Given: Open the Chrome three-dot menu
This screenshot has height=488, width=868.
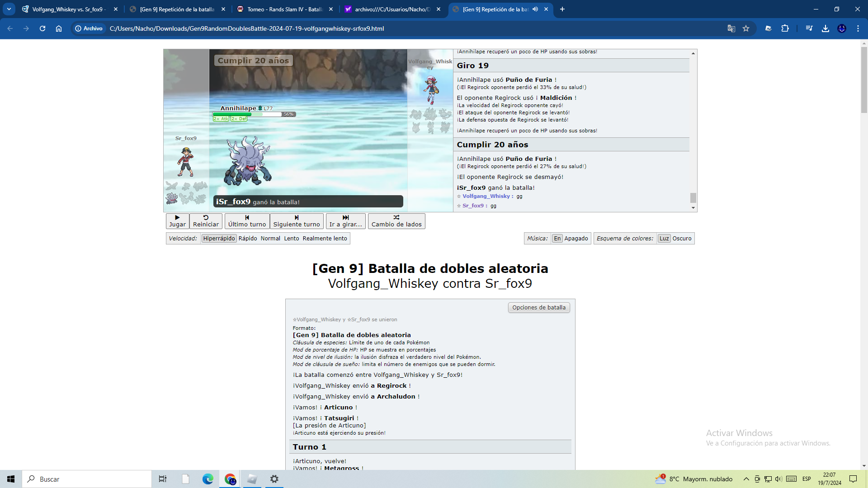Looking at the screenshot, I should (858, 28).
